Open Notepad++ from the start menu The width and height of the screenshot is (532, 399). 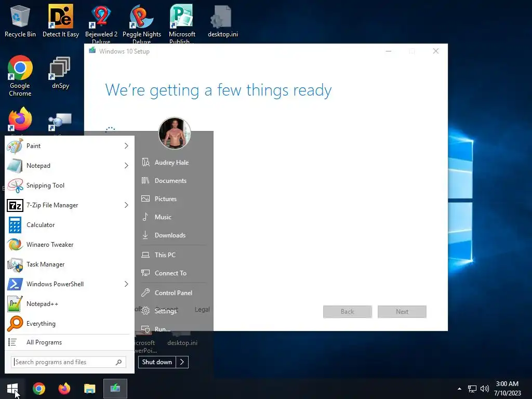coord(70,303)
